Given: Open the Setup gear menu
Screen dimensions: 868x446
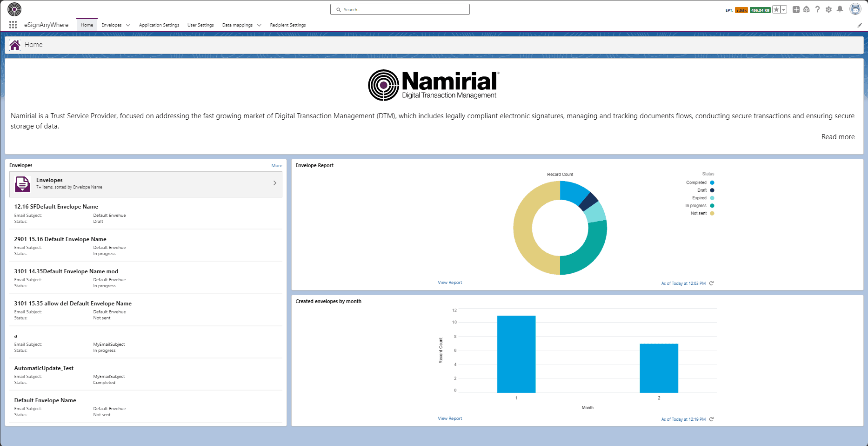Looking at the screenshot, I should pyautogui.click(x=829, y=9).
